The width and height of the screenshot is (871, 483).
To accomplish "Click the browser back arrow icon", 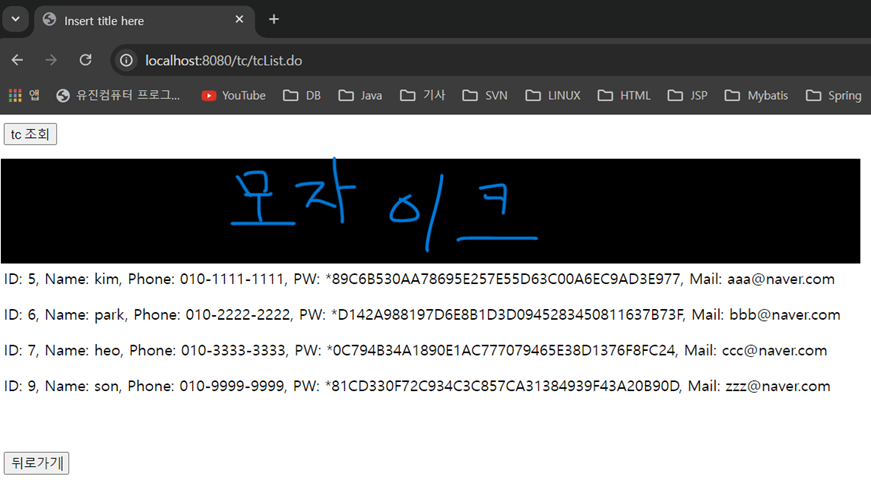I will point(18,60).
